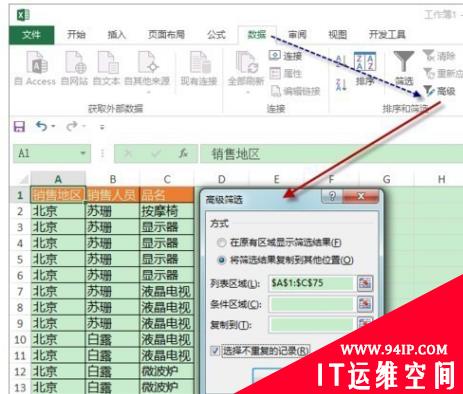Click the List range (列表区域) field
This screenshot has width=463, height=394.
click(311, 283)
